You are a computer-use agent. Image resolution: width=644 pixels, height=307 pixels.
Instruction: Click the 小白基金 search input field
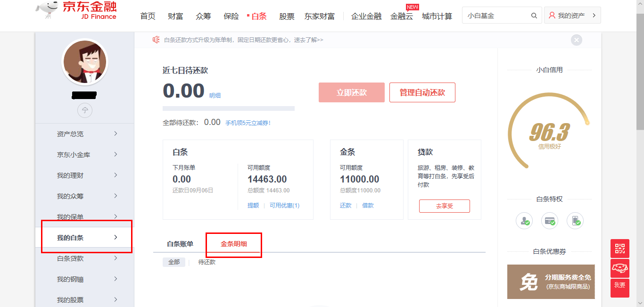495,16
